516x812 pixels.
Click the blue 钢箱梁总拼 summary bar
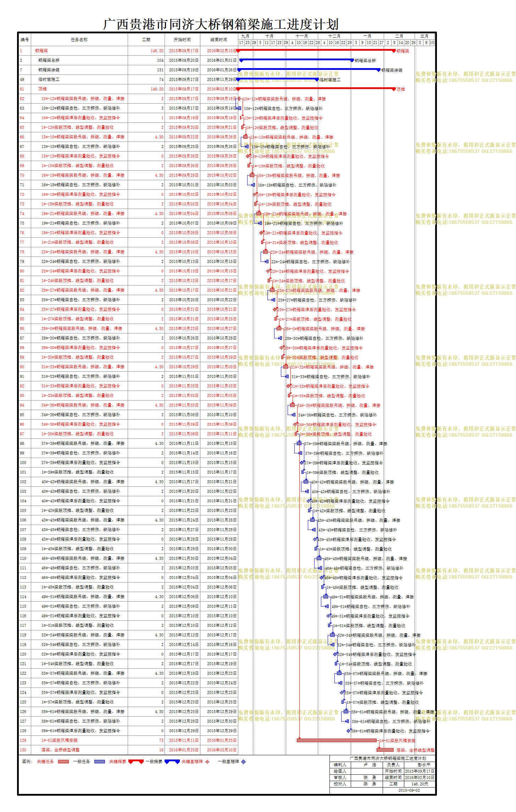pyautogui.click(x=296, y=60)
